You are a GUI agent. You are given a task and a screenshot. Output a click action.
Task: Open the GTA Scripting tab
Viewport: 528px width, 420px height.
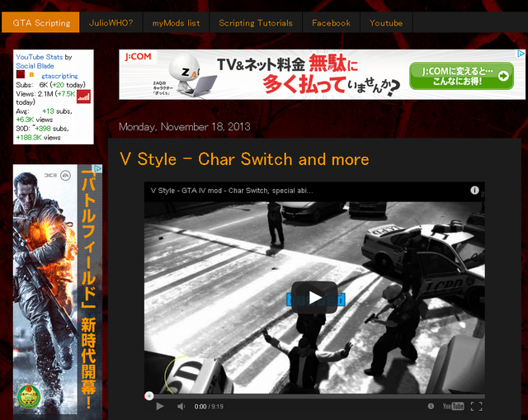[x=40, y=22]
